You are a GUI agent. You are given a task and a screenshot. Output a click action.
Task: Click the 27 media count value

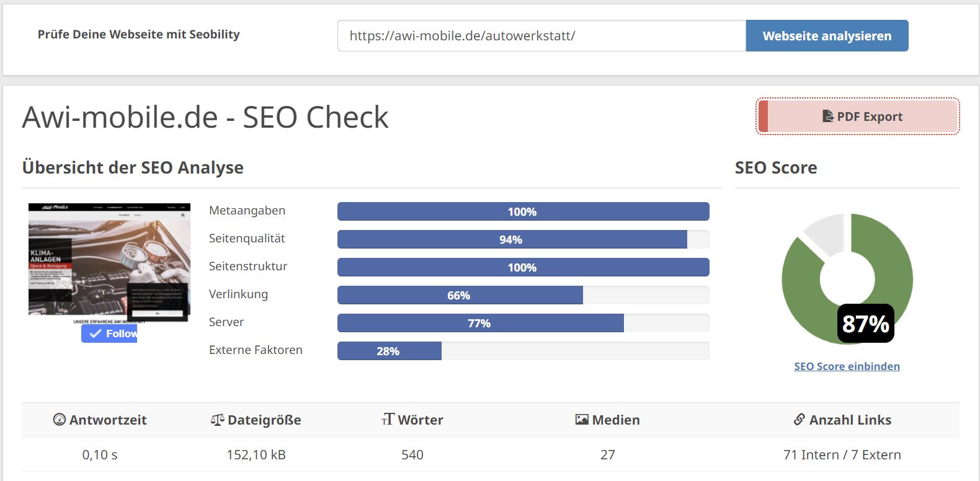click(608, 454)
